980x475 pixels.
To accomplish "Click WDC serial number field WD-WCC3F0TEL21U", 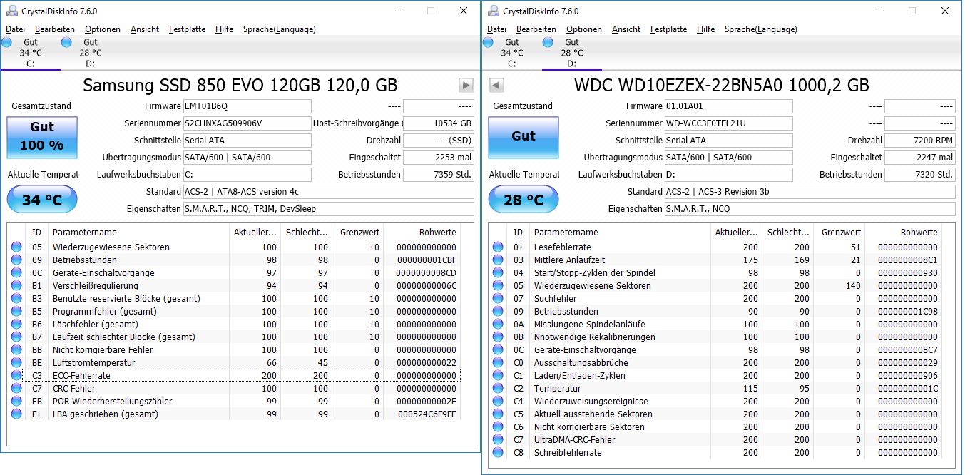I will [x=728, y=123].
